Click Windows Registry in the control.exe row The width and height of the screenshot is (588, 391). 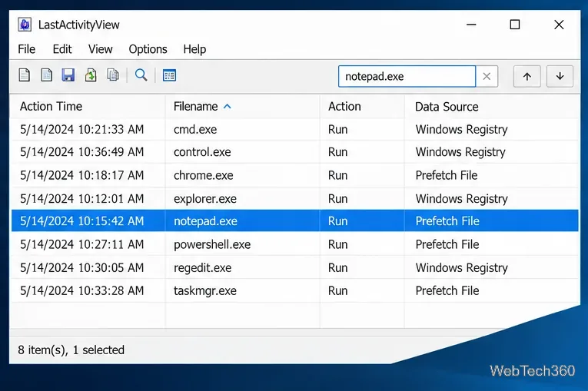click(460, 152)
